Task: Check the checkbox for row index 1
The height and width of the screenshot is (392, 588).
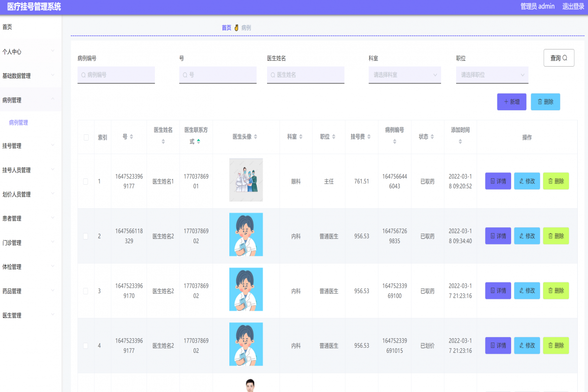Action: point(86,181)
